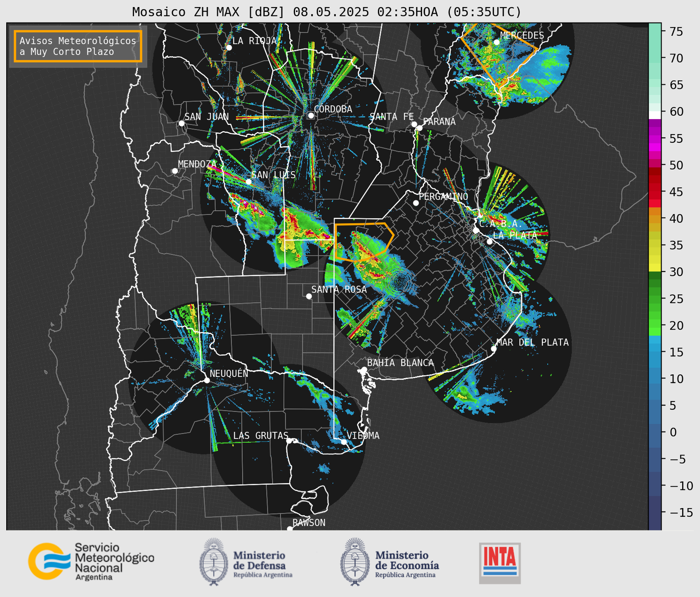700x597 pixels.
Task: Click the red INTA logo
Action: pos(500,563)
